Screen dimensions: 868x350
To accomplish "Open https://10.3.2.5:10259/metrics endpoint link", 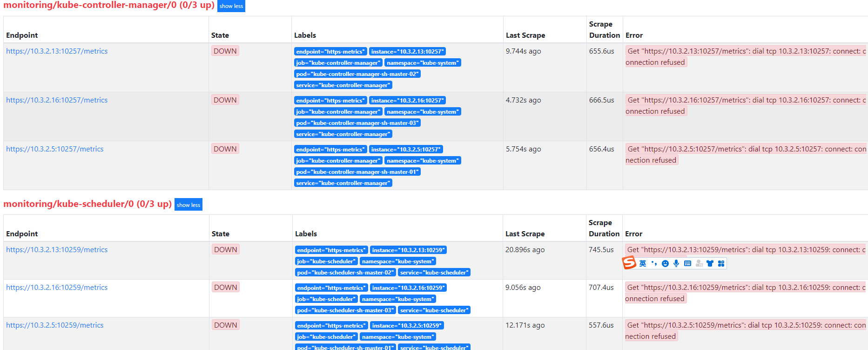I will pos(55,325).
